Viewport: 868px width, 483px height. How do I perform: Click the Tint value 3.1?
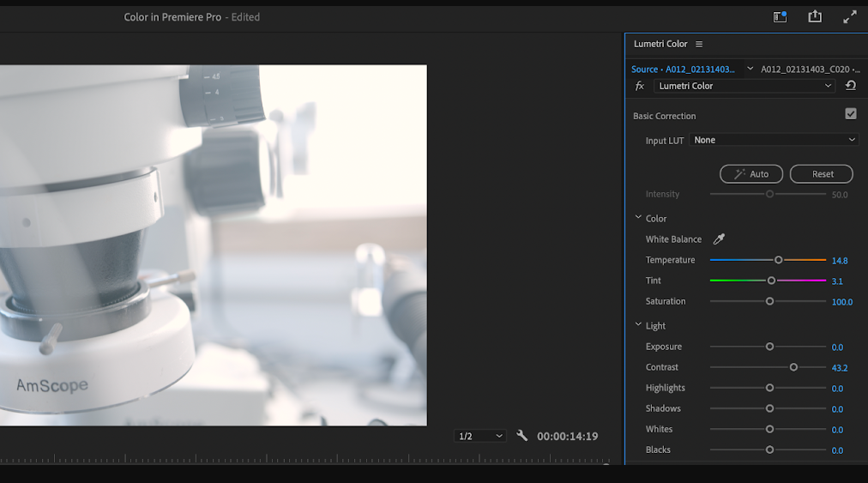point(837,281)
